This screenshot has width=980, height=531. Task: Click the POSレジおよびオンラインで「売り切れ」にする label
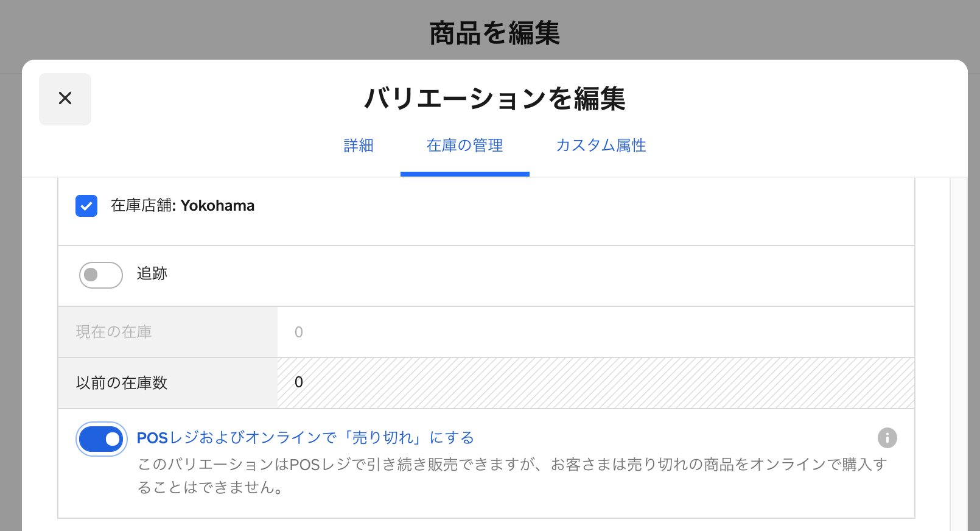[305, 438]
